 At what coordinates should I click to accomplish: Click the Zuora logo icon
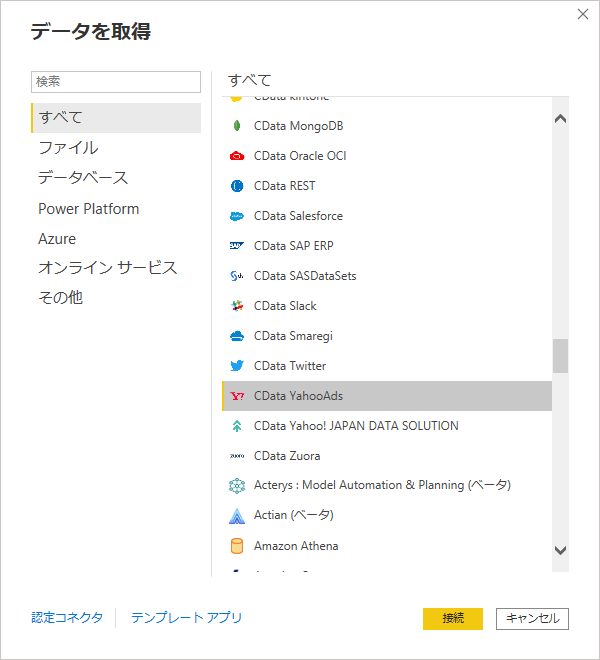click(237, 456)
